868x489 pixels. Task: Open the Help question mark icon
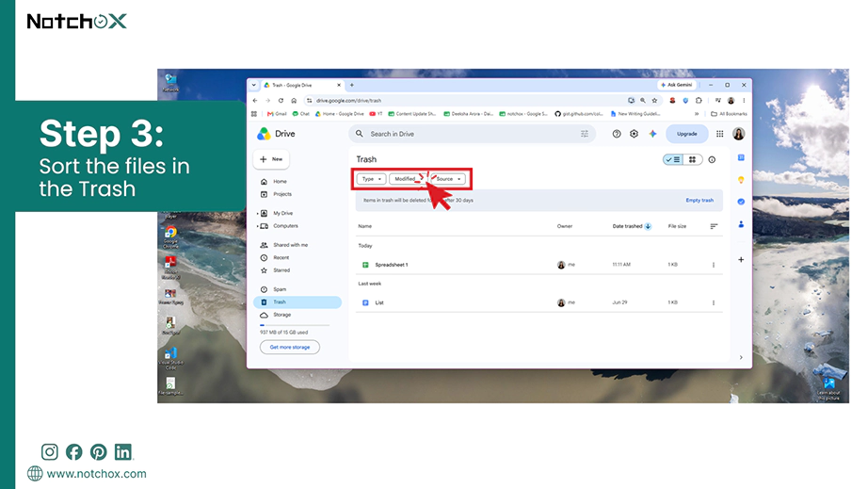pos(616,134)
